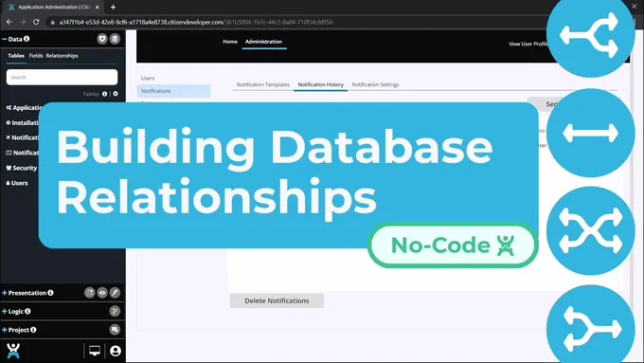
Task: Click the browser address bar URL
Action: coord(196,22)
